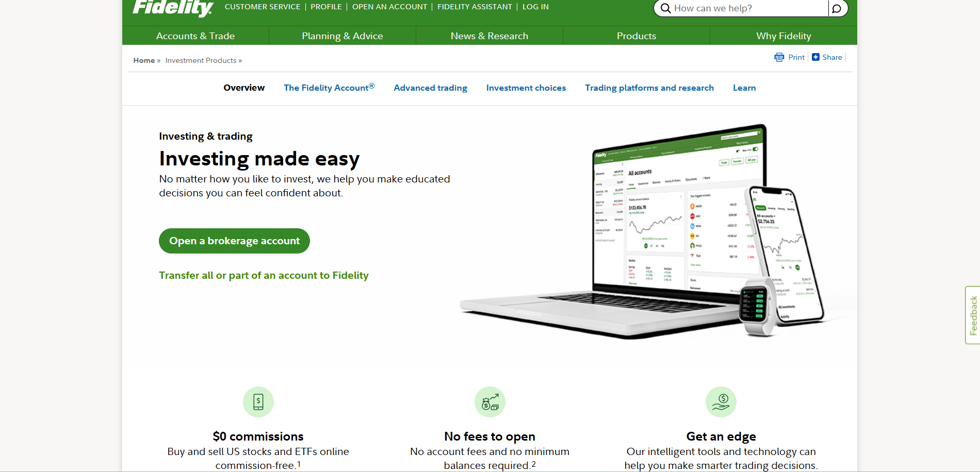Expand the Planning & Advice menu

[x=342, y=36]
